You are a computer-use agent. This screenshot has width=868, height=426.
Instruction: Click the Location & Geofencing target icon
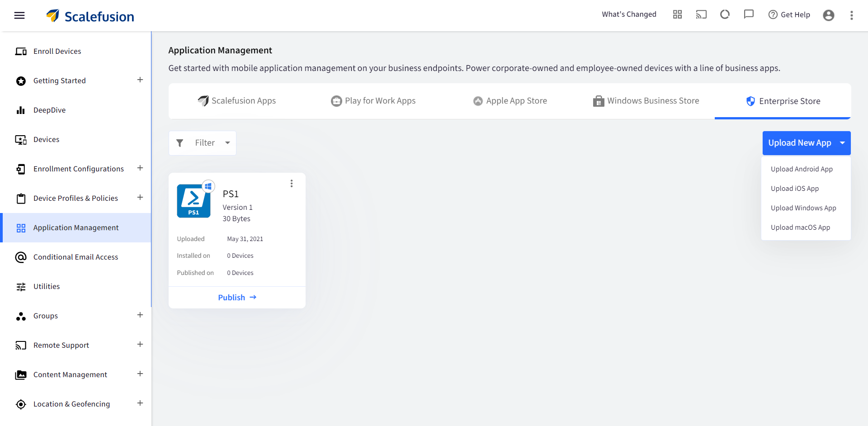pos(21,404)
